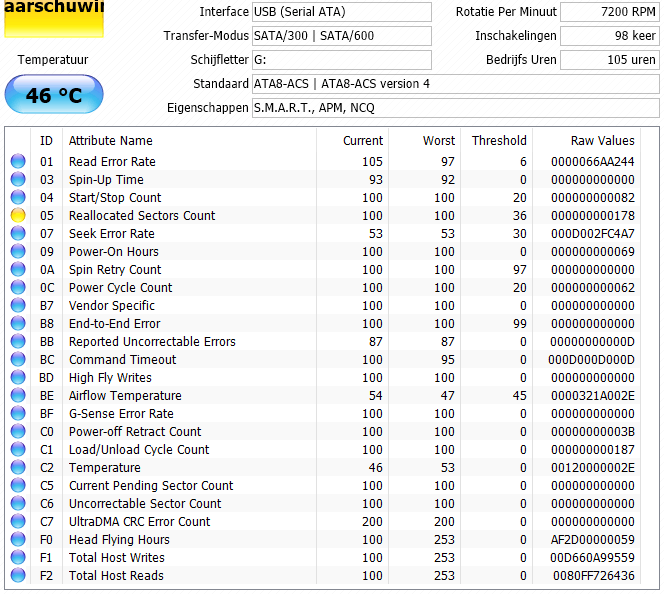Click the blue status icon for G-Sense Error Rate
664x594 pixels.
pos(18,413)
